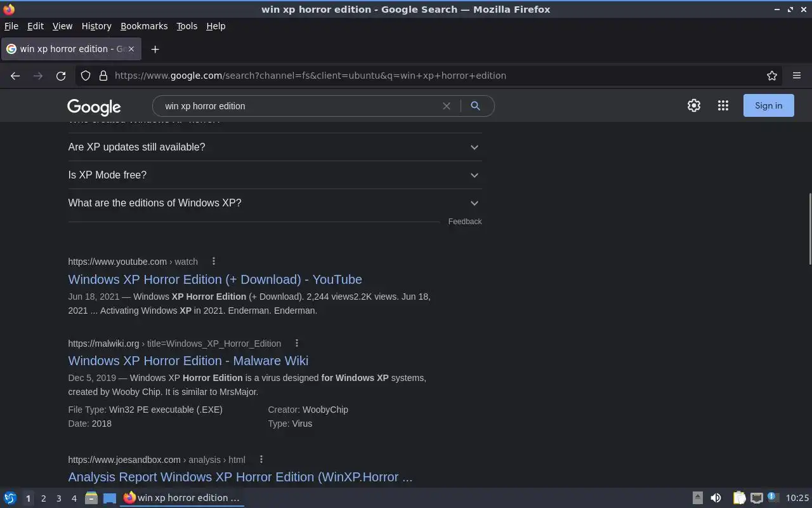Expand the 'Is XP Mode free?' question
Image resolution: width=812 pixels, height=508 pixels.
tap(275, 175)
